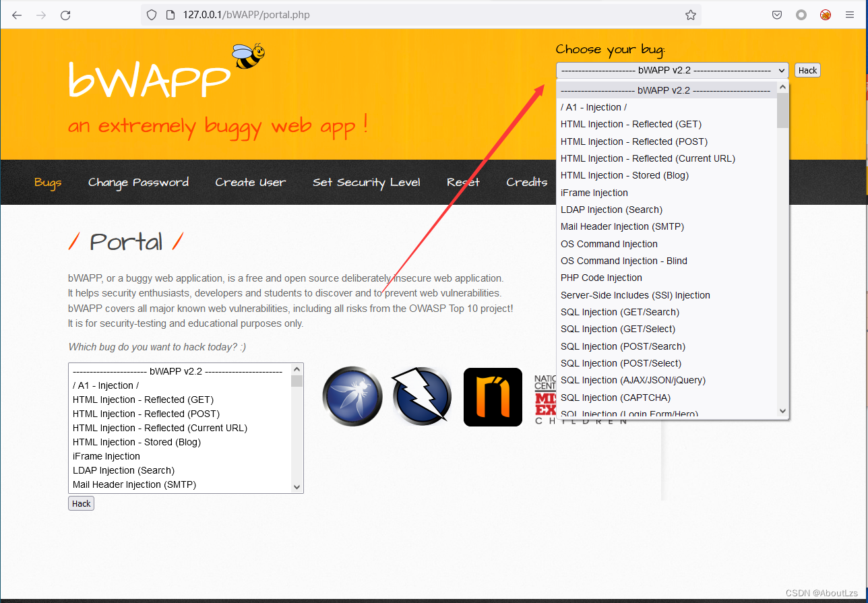Image resolution: width=868 pixels, height=603 pixels.
Task: Choose HTML Injection - Stored (Blog) in dropdown
Action: 666,175
